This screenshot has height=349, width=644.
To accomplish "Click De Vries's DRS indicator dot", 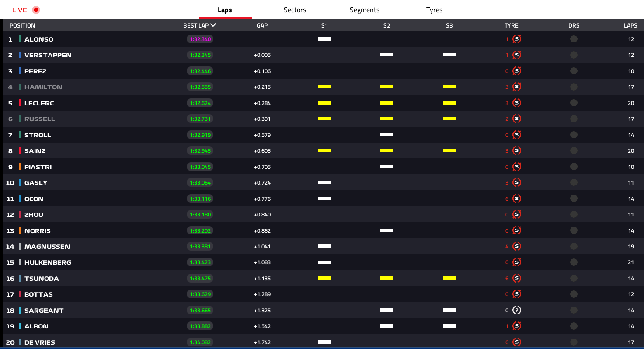I will [574, 342].
